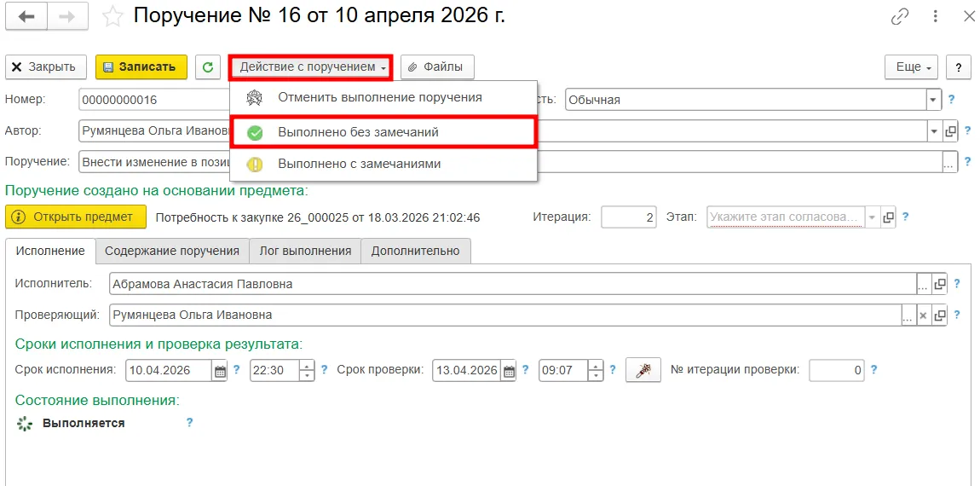The image size is (980, 486).
Task: Open the Этап record with the open icon
Action: [x=889, y=217]
